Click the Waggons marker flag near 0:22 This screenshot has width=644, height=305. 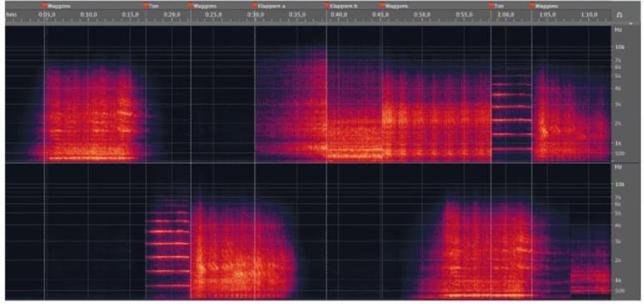191,6
